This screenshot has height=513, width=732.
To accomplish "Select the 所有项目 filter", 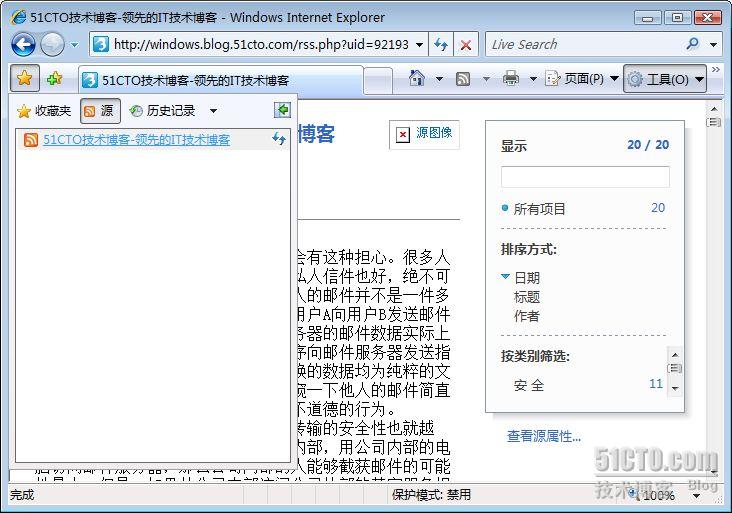I will pos(540,209).
